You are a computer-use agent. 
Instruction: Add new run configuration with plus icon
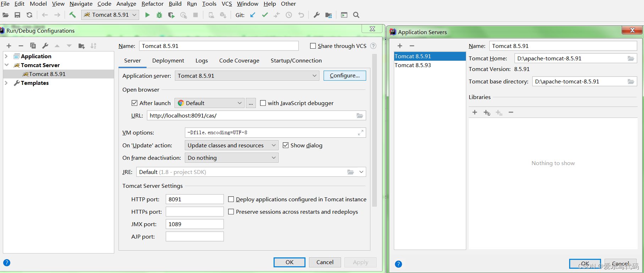[9, 46]
